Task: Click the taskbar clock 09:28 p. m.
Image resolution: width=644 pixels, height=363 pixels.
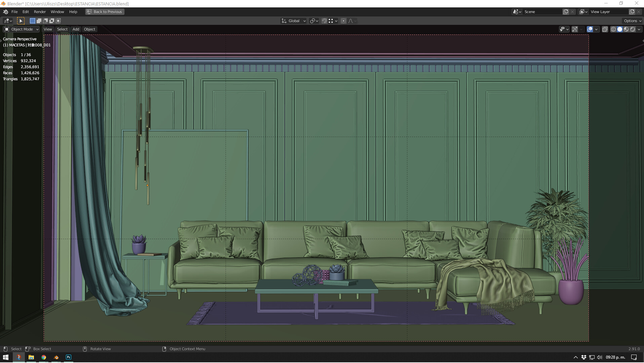Action: click(x=615, y=357)
